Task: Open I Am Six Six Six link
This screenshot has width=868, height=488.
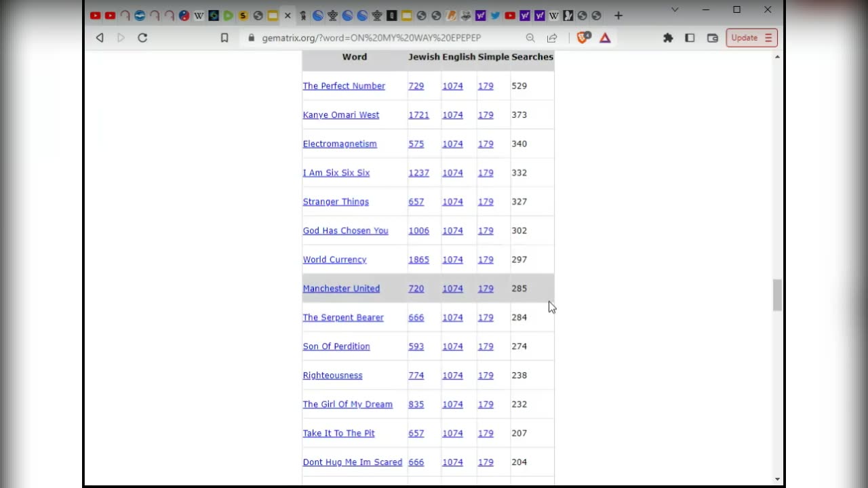Action: (336, 173)
